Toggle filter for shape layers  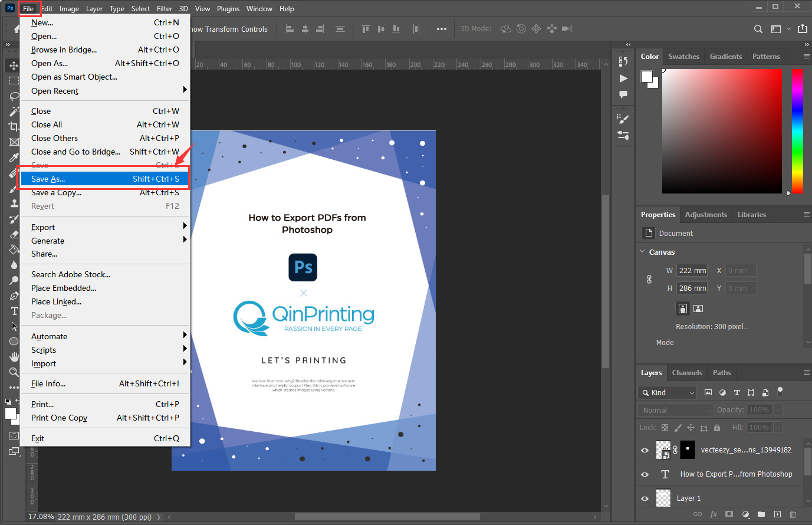[751, 392]
